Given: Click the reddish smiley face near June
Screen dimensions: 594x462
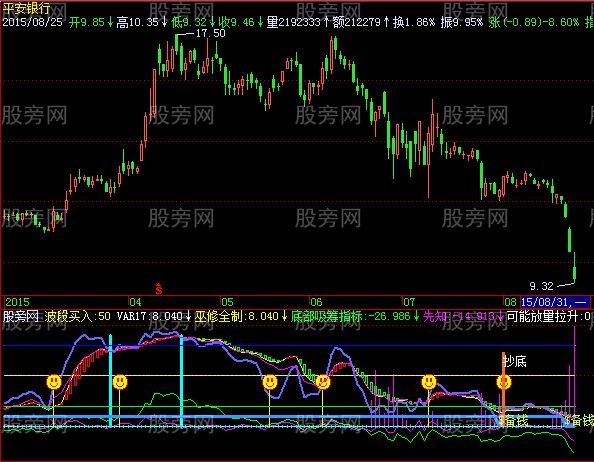Looking at the screenshot, I should tap(323, 382).
